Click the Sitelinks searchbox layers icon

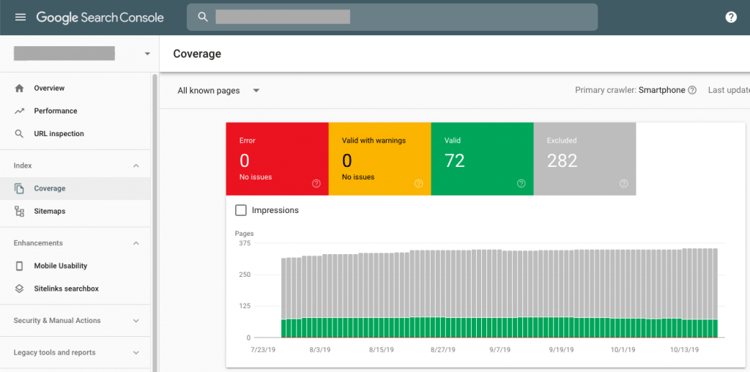19,289
